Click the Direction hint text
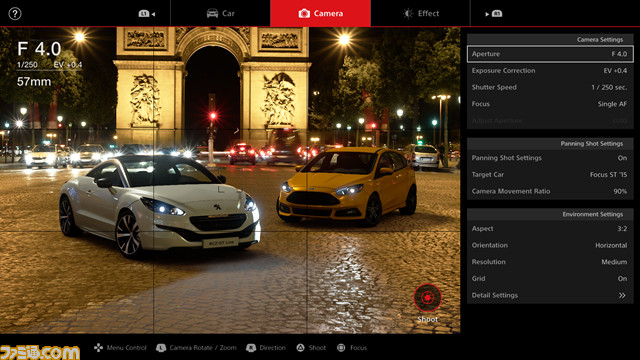The height and width of the screenshot is (360, 640). [273, 348]
